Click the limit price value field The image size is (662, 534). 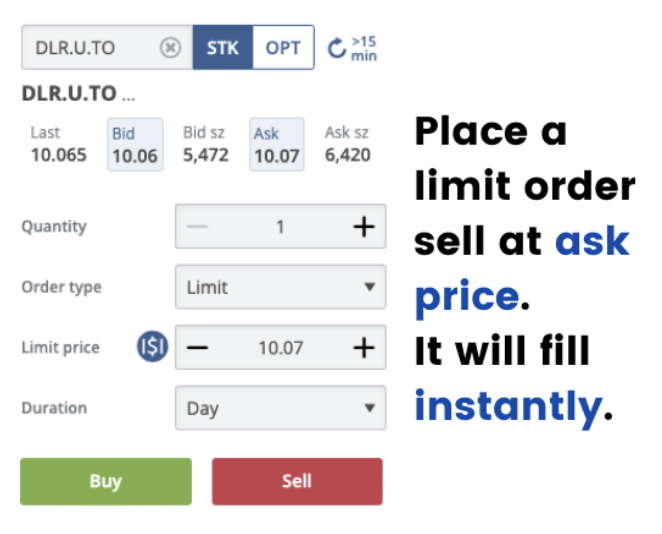coord(280,348)
